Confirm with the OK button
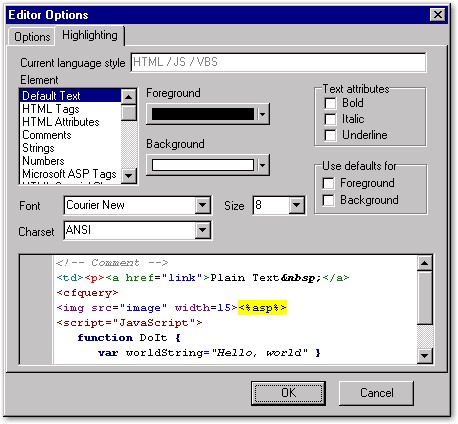Viewport: 458px width, 424px height. click(288, 393)
